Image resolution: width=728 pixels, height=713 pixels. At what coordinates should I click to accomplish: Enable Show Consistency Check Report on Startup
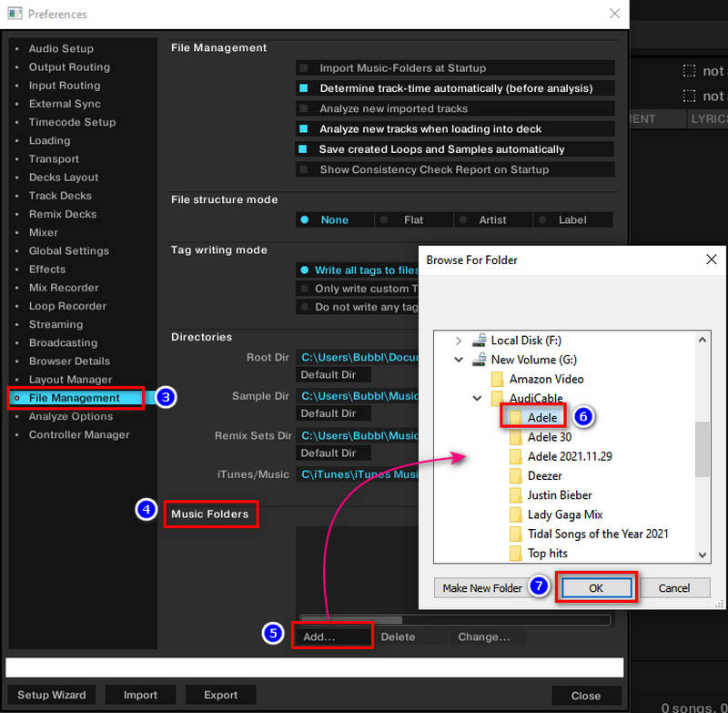tap(303, 169)
